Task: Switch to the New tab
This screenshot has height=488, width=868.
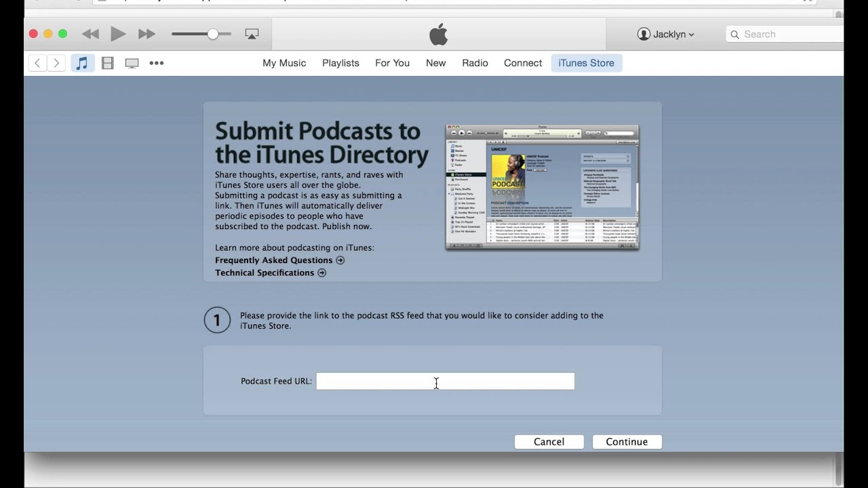Action: (x=435, y=63)
